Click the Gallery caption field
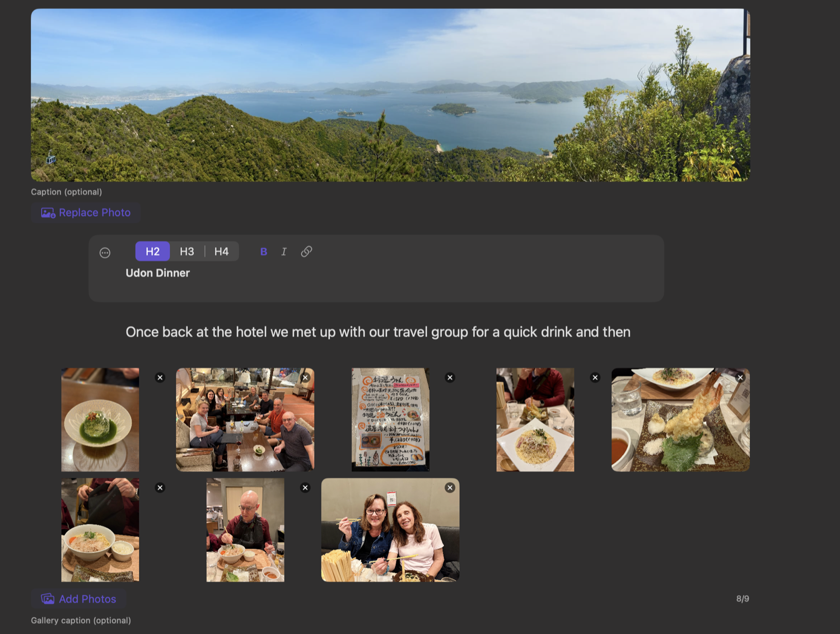The height and width of the screenshot is (634, 840). coord(81,621)
